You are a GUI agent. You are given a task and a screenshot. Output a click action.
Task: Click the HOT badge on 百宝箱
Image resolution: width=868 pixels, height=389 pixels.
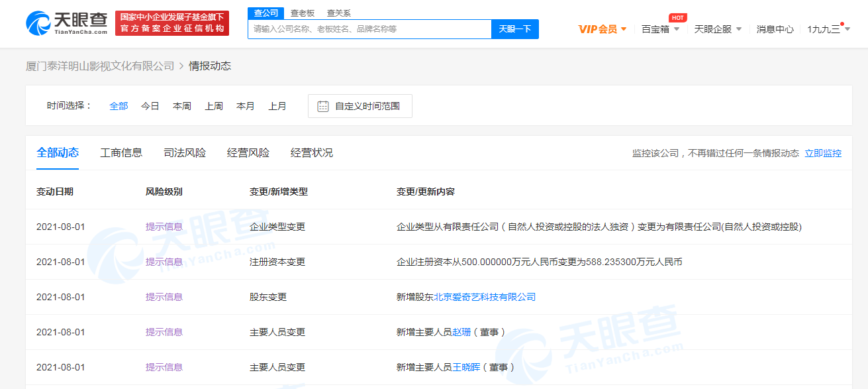coord(677,18)
